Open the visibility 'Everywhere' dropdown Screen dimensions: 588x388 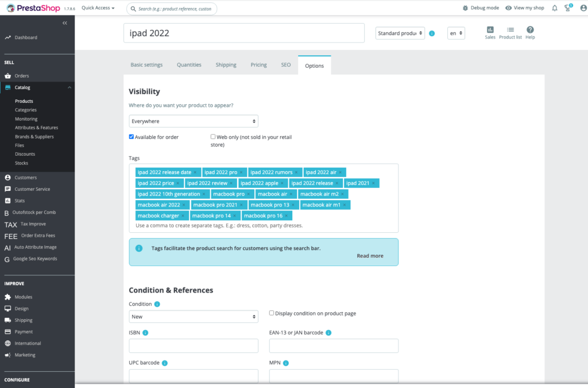[194, 121]
